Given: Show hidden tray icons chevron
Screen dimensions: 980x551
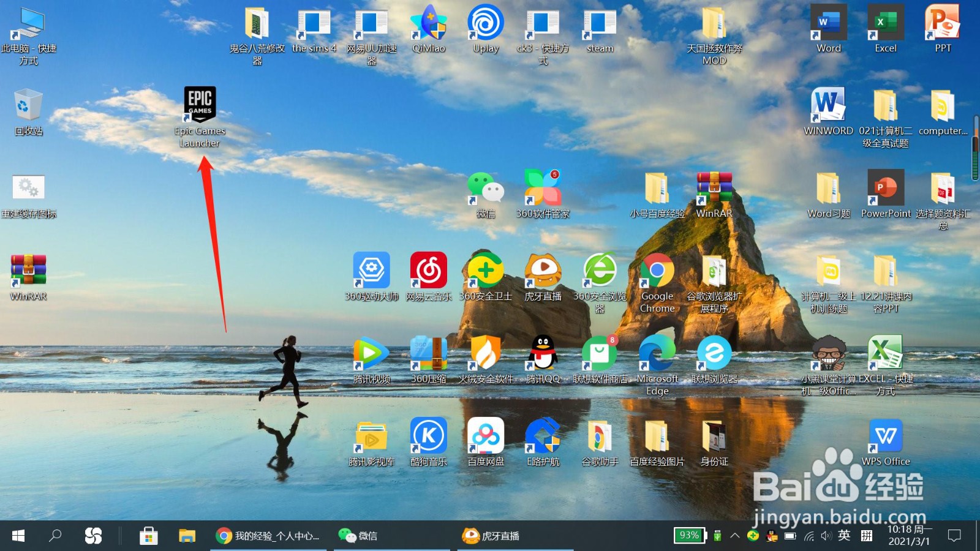Looking at the screenshot, I should (735, 536).
